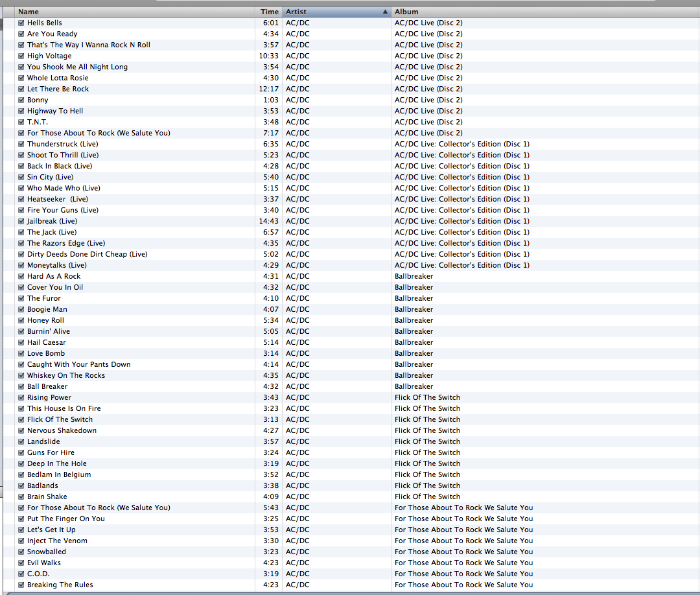Select Who Made Who (Live)

coord(64,188)
